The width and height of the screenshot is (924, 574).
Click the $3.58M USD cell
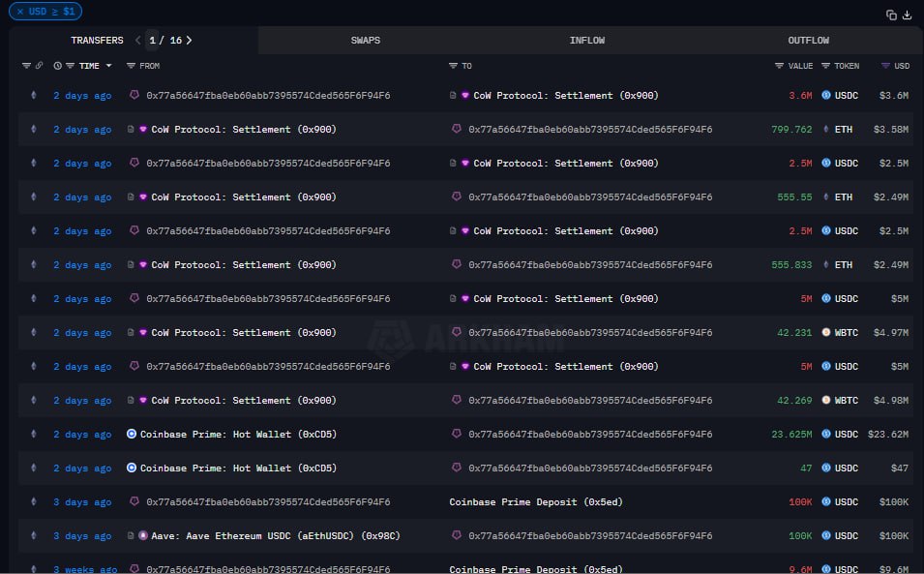click(891, 129)
